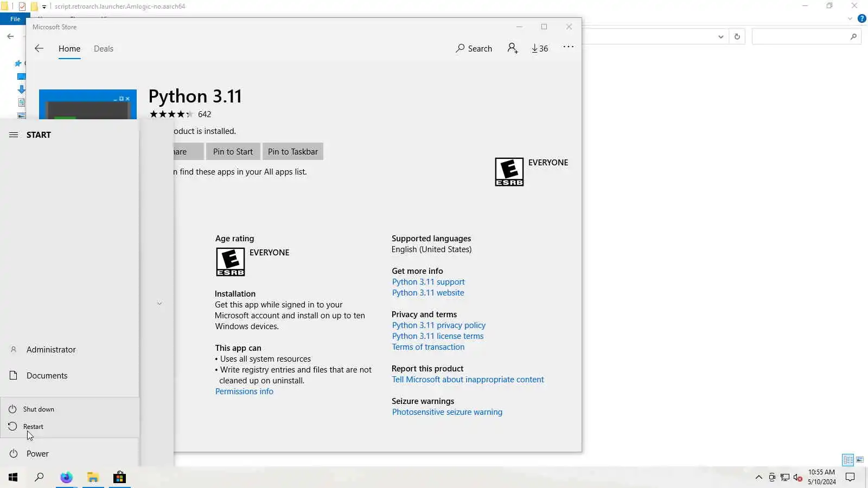
Task: Open Documents from the Start menu
Action: tap(69, 376)
